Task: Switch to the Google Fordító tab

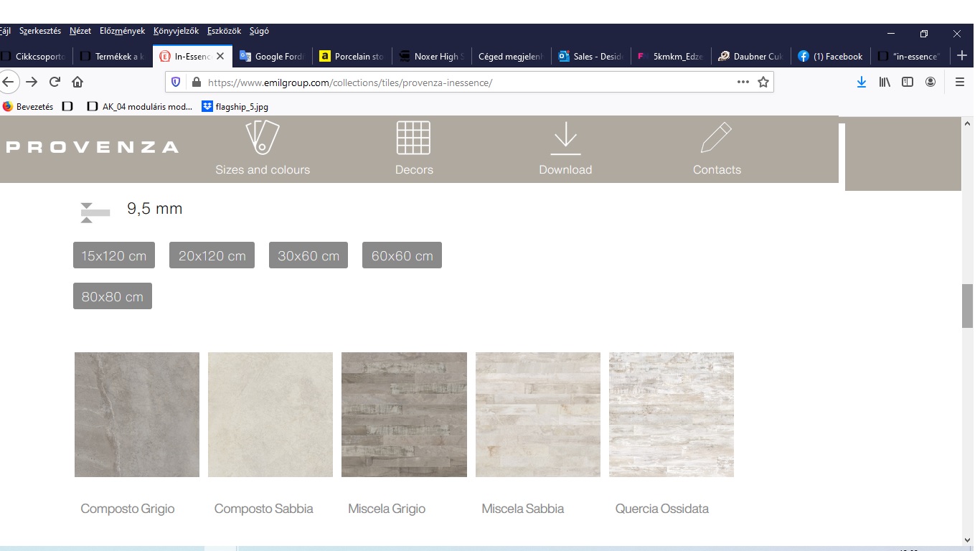Action: [x=272, y=56]
